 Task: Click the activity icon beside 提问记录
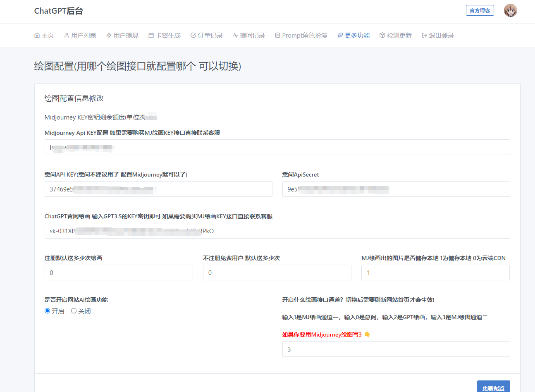pos(235,36)
